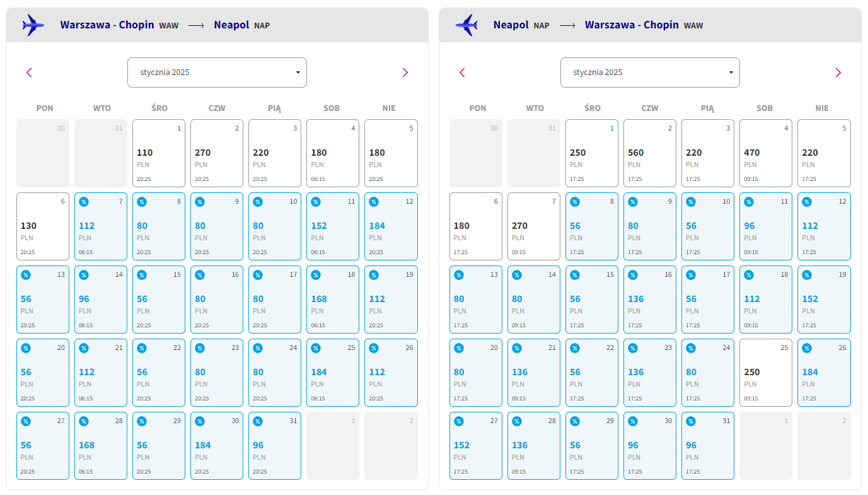This screenshot has height=495, width=868.
Task: Click discount percent badge on outbound January 7
Action: 84,202
